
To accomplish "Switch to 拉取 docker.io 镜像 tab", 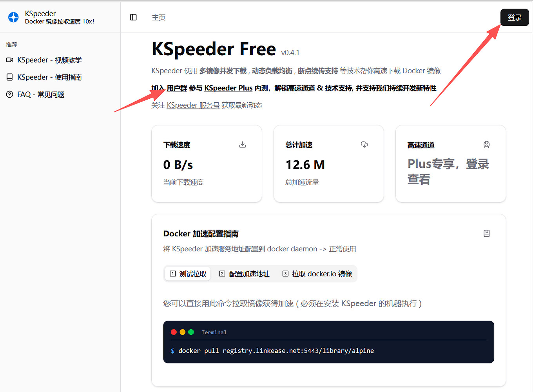I will coord(317,274).
